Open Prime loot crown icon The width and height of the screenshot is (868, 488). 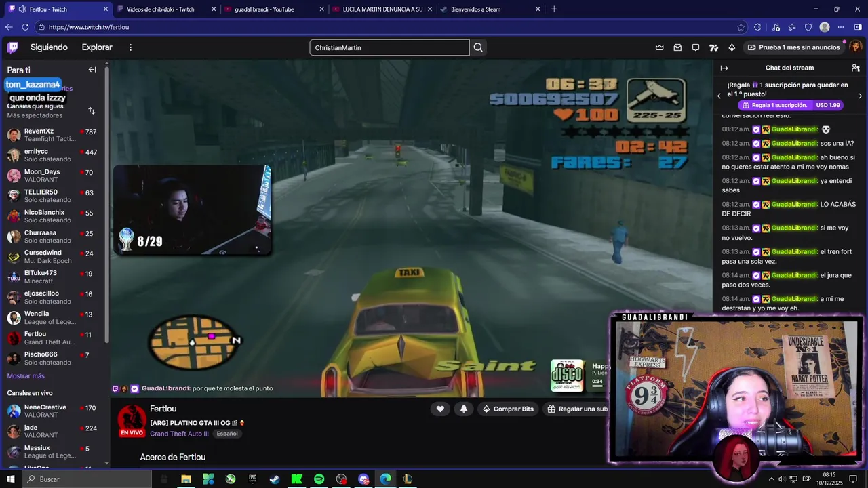pyautogui.click(x=659, y=47)
